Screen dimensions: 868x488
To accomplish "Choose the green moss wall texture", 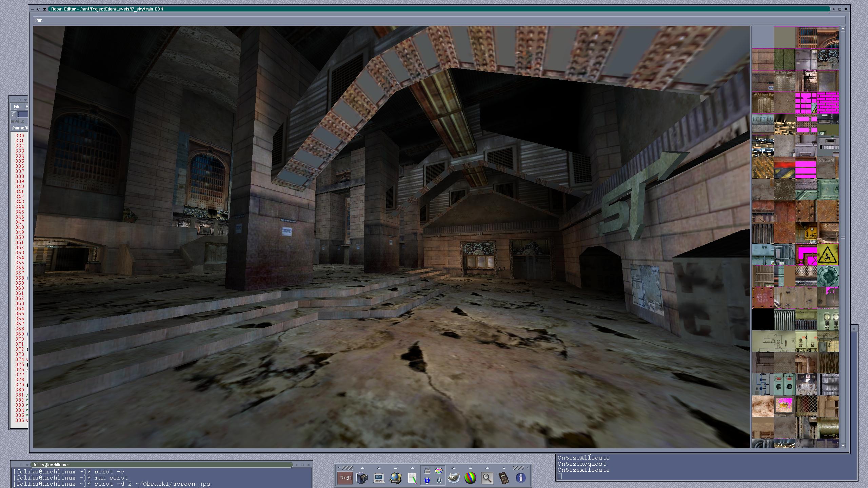I will pos(785,59).
